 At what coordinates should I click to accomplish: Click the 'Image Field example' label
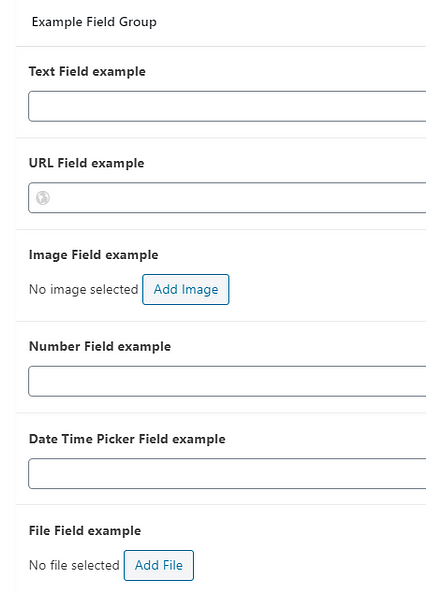(x=93, y=255)
